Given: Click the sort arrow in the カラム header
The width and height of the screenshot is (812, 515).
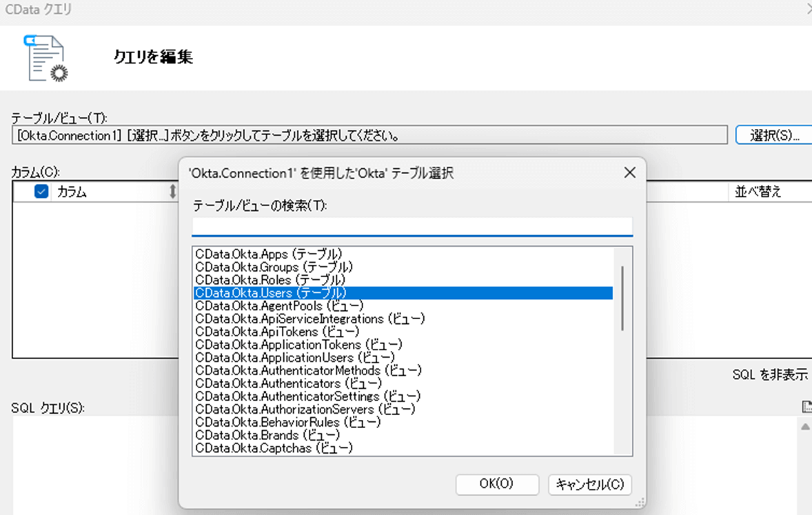Looking at the screenshot, I should pyautogui.click(x=172, y=192).
